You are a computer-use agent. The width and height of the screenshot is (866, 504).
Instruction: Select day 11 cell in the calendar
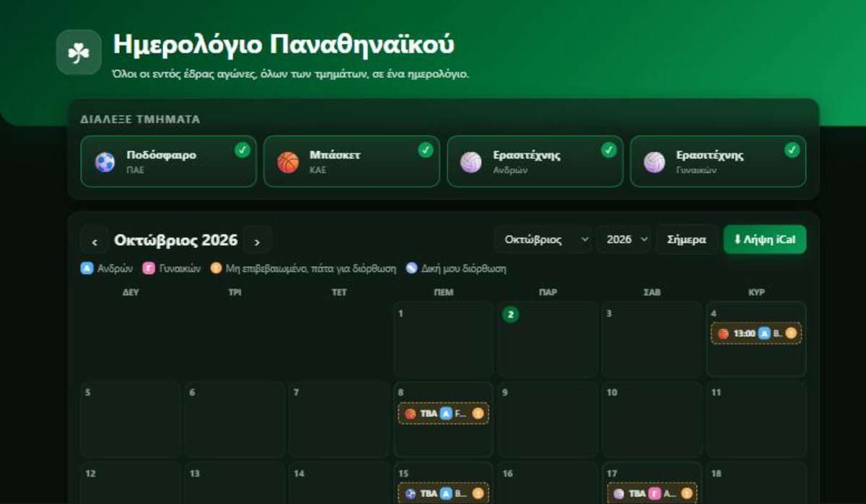[756, 419]
